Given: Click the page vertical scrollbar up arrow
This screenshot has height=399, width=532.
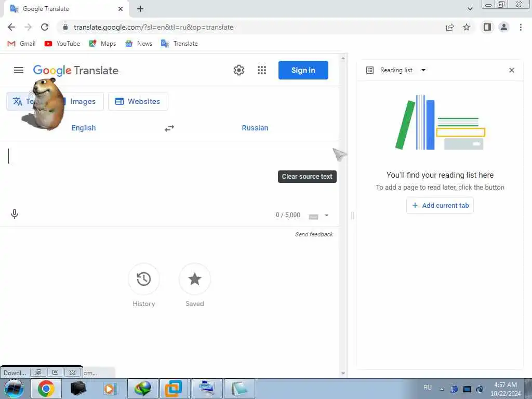Looking at the screenshot, I should (343, 58).
